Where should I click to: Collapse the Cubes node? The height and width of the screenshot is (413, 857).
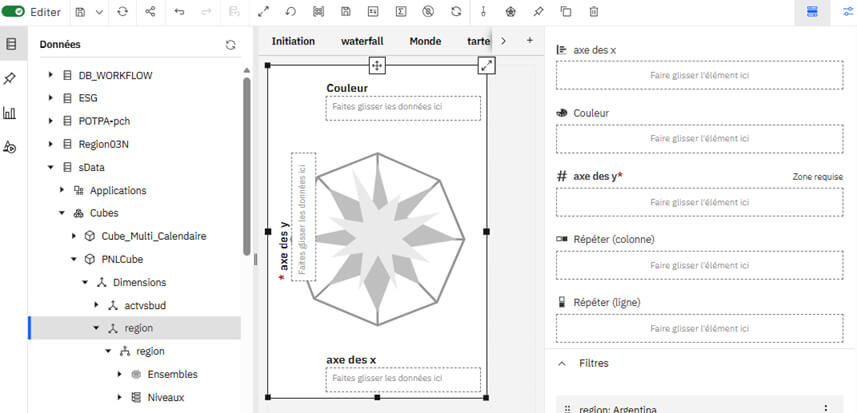[x=62, y=213]
